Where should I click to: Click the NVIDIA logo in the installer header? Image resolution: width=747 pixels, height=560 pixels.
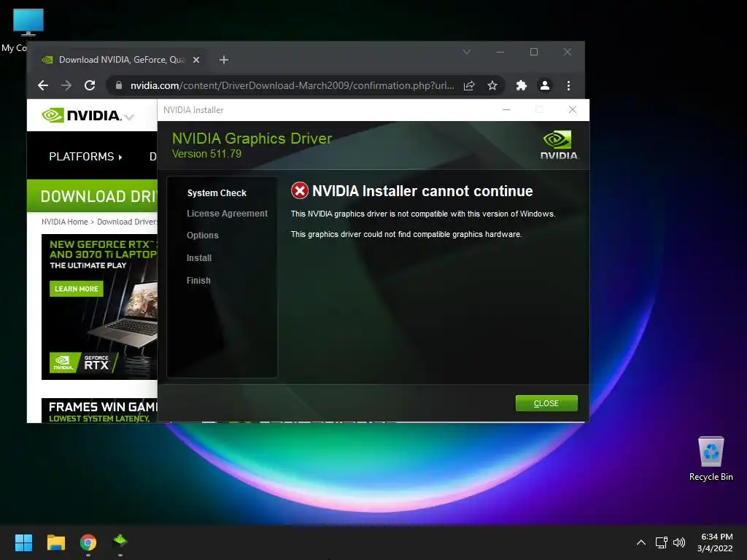[559, 145]
